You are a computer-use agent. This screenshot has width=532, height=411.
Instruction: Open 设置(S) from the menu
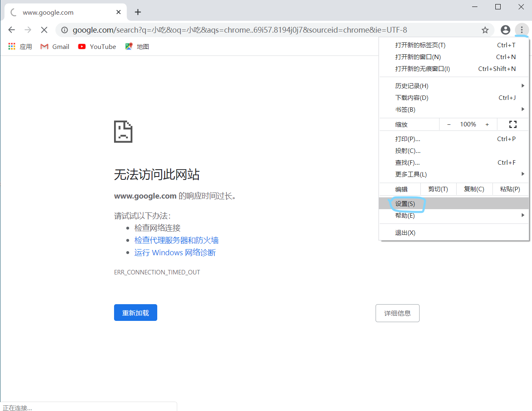click(x=454, y=203)
